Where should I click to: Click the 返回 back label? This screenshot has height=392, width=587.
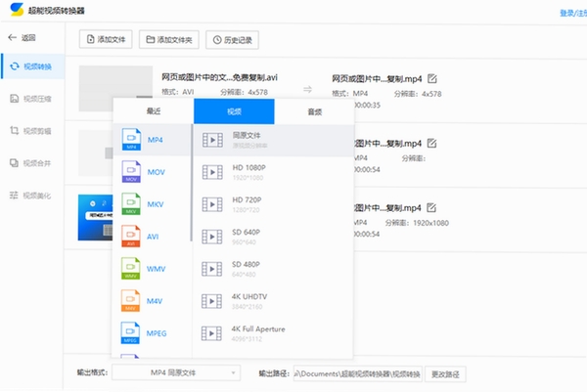(28, 38)
